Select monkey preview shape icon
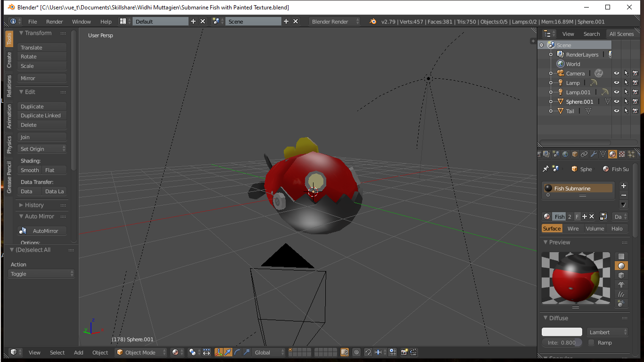The height and width of the screenshot is (362, 644). [621, 285]
